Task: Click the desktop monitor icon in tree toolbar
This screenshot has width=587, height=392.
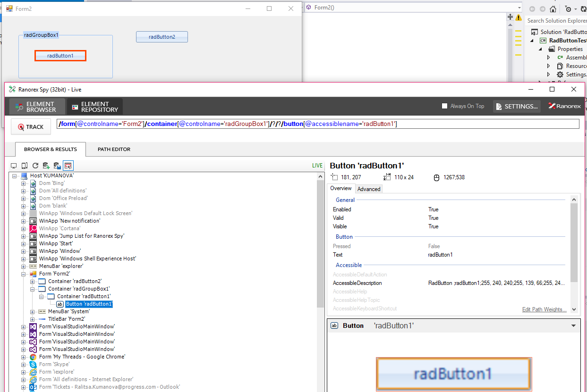Action: [14, 166]
